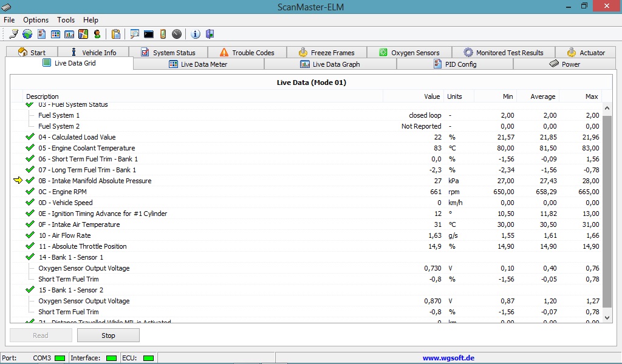
Task: Toggle checkmark for Short Term Fuel Trim - Bank 1
Action: (30, 158)
